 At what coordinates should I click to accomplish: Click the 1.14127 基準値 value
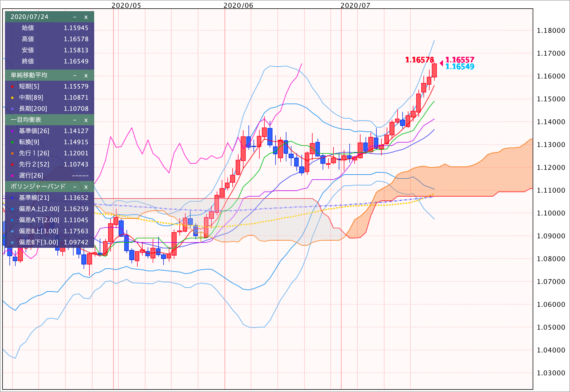click(76, 131)
